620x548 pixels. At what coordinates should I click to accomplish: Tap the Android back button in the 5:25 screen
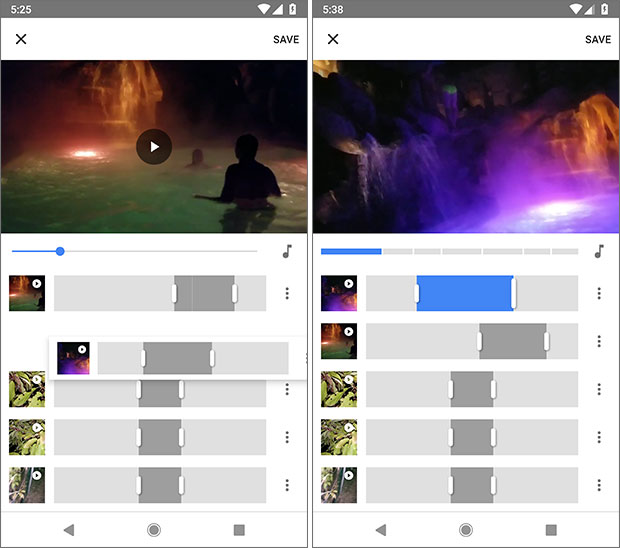[x=69, y=530]
